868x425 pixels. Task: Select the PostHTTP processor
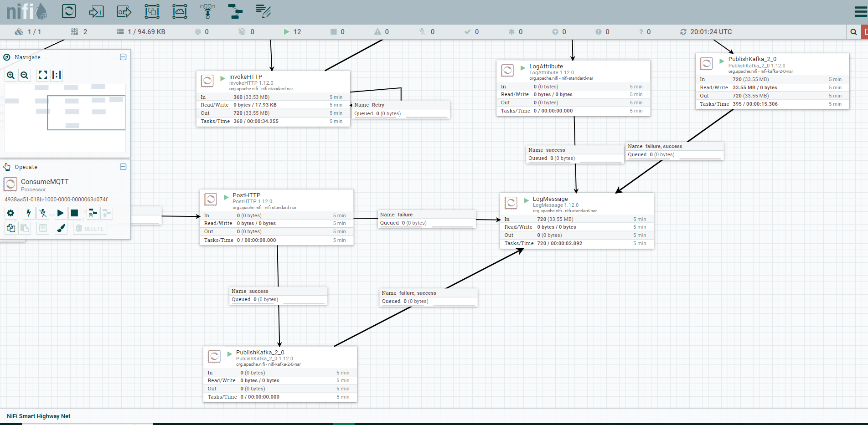tap(277, 217)
